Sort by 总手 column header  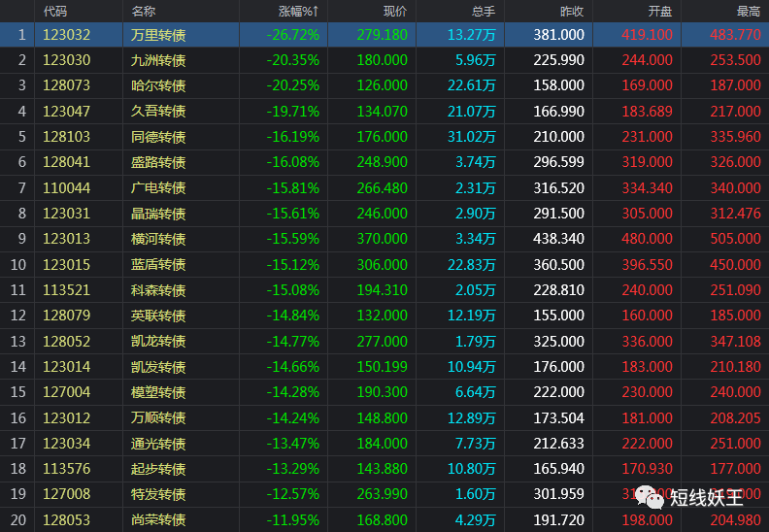click(484, 12)
